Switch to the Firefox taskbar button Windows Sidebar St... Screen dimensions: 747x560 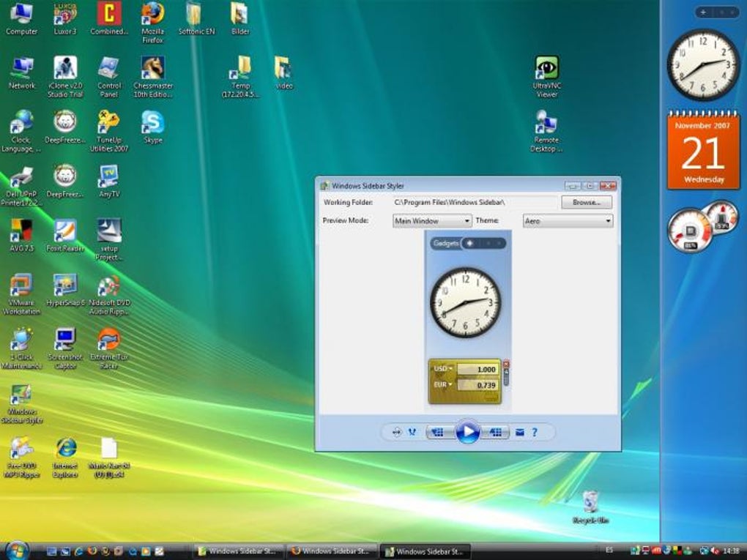click(332, 551)
